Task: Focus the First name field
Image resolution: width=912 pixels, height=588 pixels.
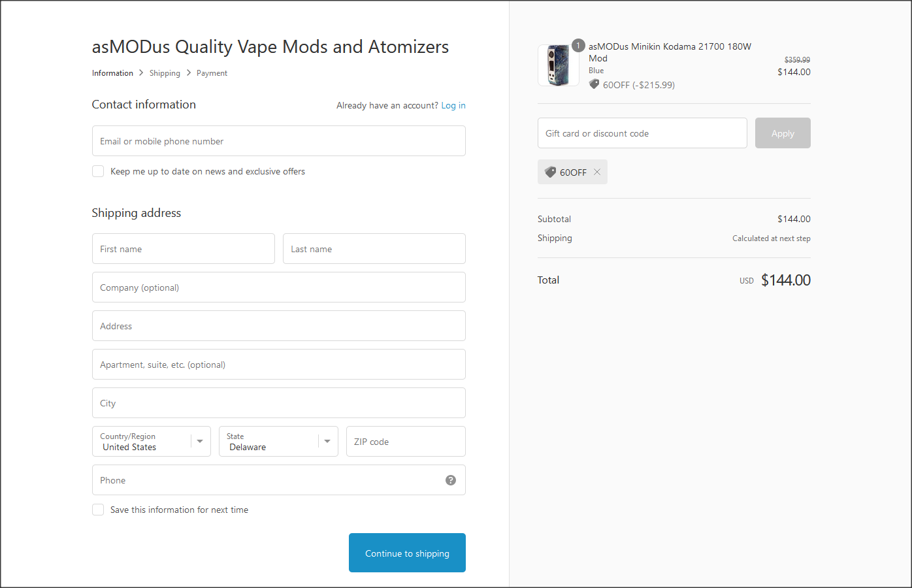Action: [x=183, y=249]
